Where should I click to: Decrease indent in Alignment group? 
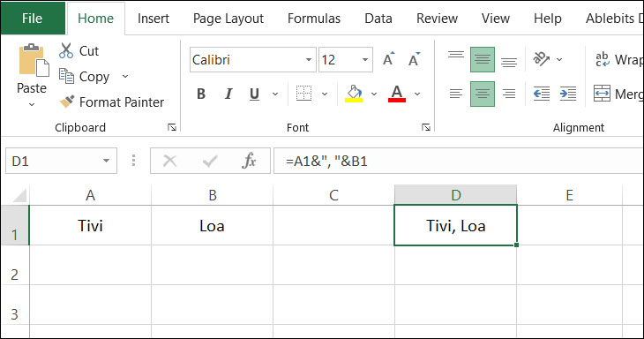pos(542,94)
